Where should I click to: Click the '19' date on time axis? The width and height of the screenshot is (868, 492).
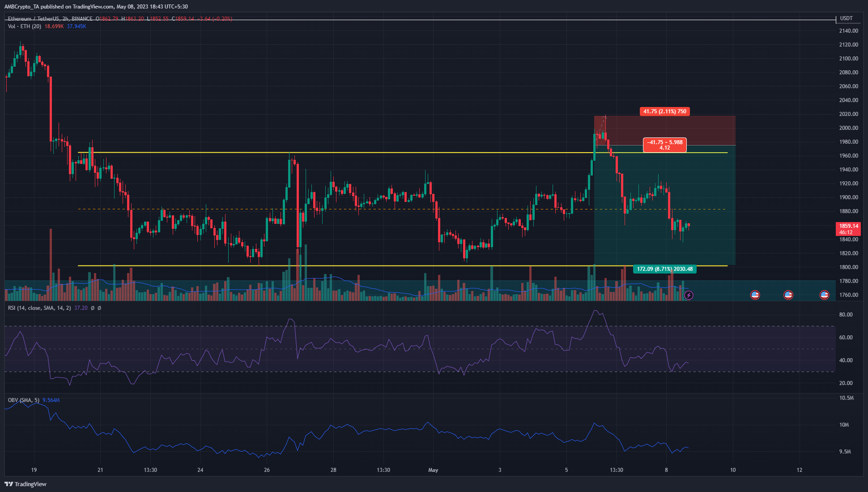34,470
